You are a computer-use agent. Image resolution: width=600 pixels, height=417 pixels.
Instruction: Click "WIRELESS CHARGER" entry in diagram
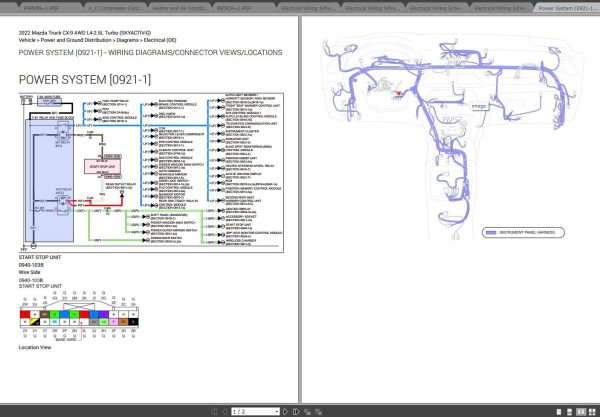[241, 241]
